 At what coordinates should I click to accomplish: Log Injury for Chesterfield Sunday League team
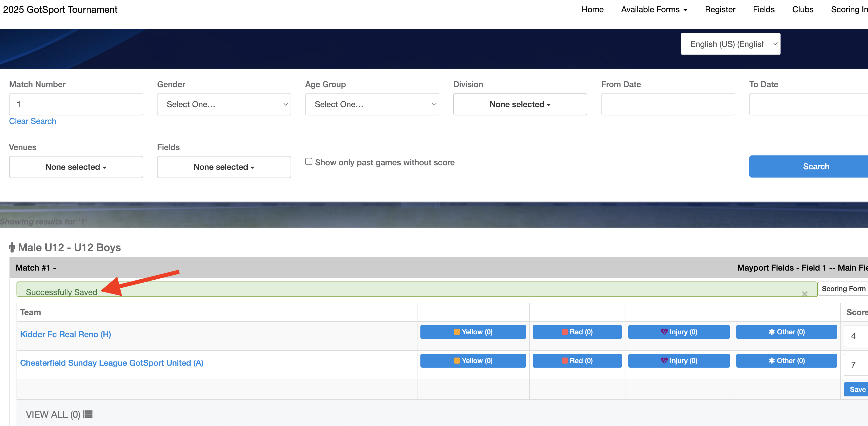[679, 361]
